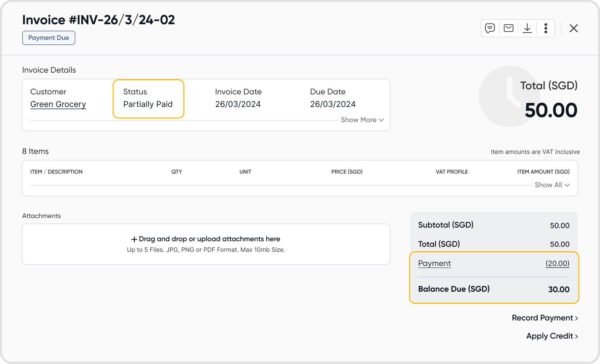
Task: Click the ITEM / DESCRIPTION column header
Action: pyautogui.click(x=56, y=172)
